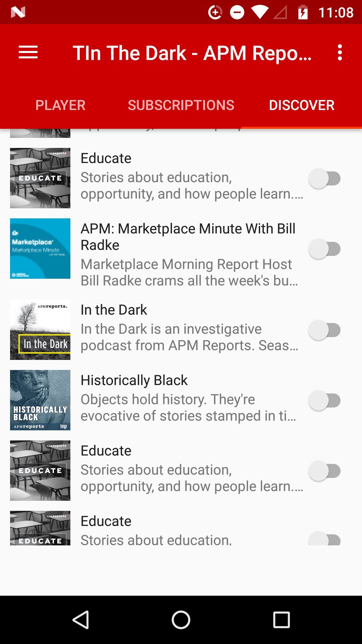Read 'Objects hold history' description text
This screenshot has height=644, width=362.
tap(188, 408)
